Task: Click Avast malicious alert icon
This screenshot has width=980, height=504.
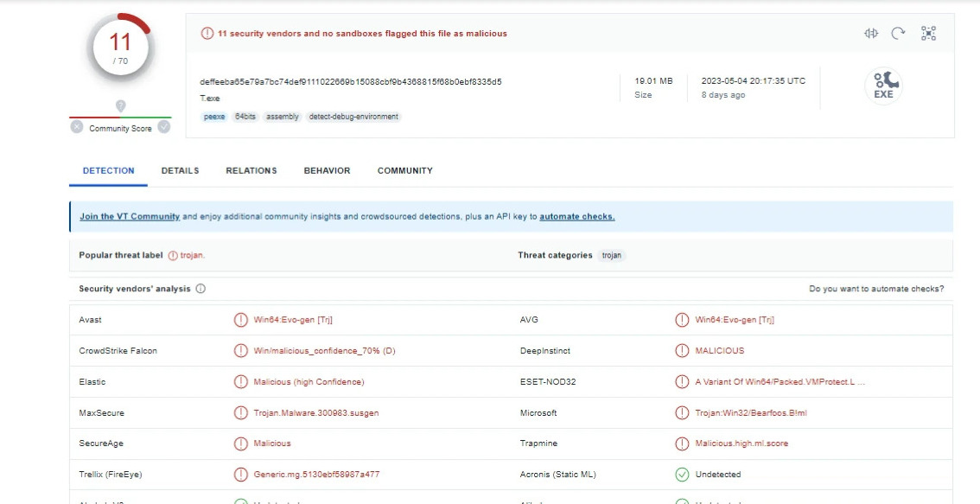Action: 240,320
